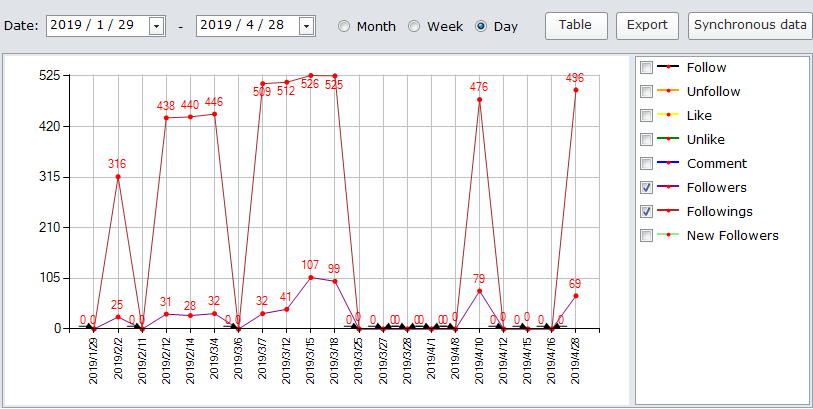This screenshot has width=813, height=409.
Task: Click the Synchronous data button
Action: point(750,25)
